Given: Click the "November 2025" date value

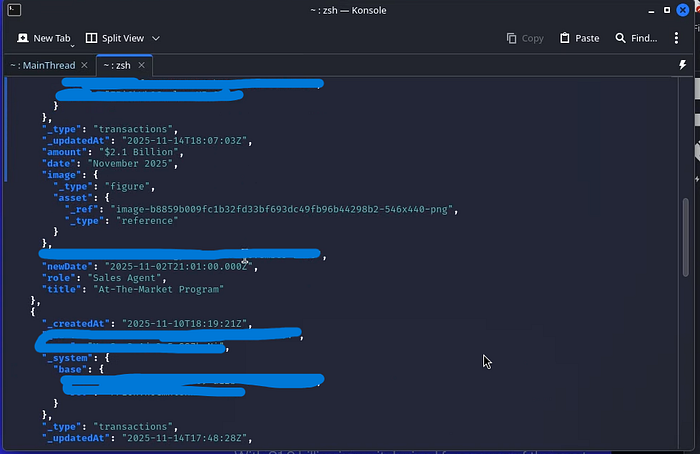Looking at the screenshot, I should 129,164.
